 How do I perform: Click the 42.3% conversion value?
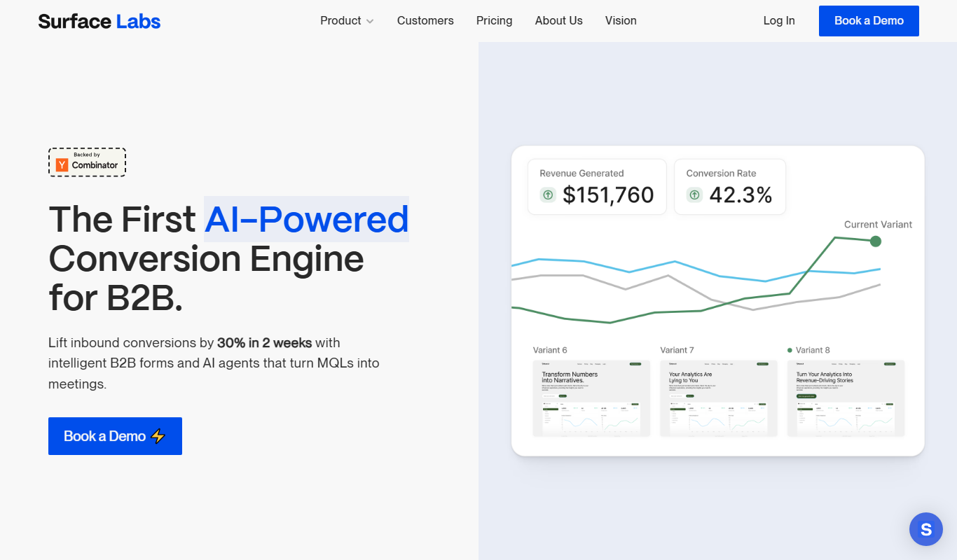(741, 195)
